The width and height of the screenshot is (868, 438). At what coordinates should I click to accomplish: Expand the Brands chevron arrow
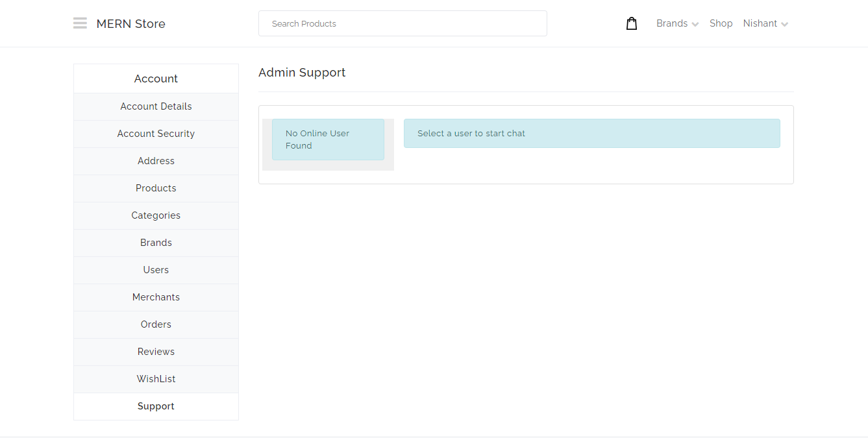pos(697,25)
